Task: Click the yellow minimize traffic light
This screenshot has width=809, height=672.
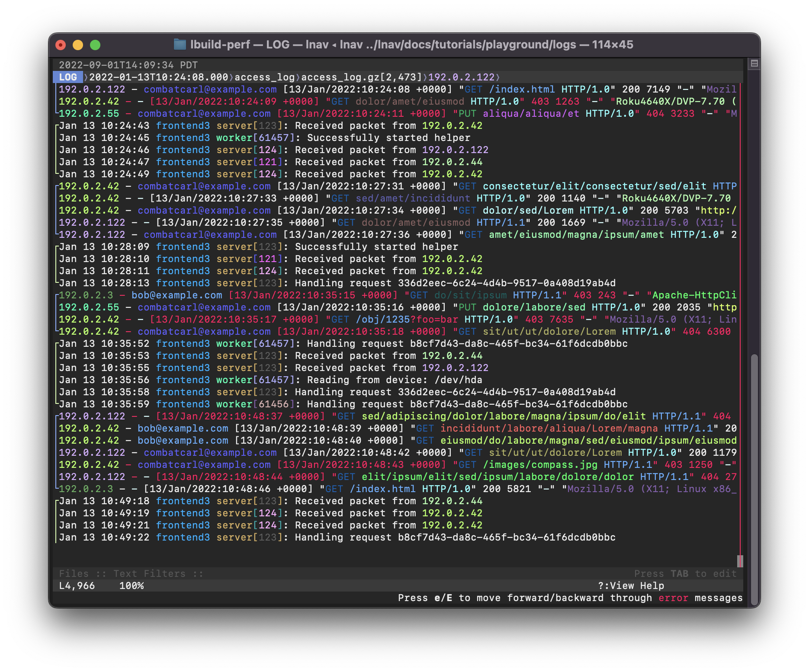Action: click(x=77, y=44)
